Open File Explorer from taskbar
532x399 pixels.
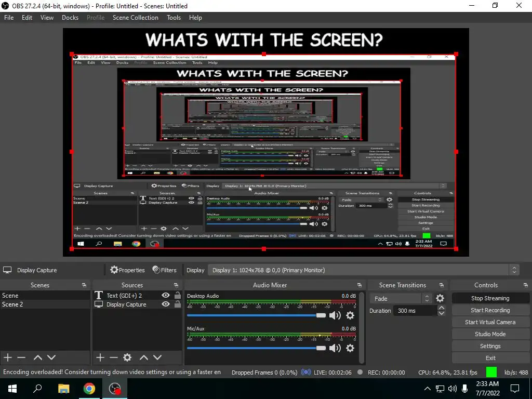point(63,389)
